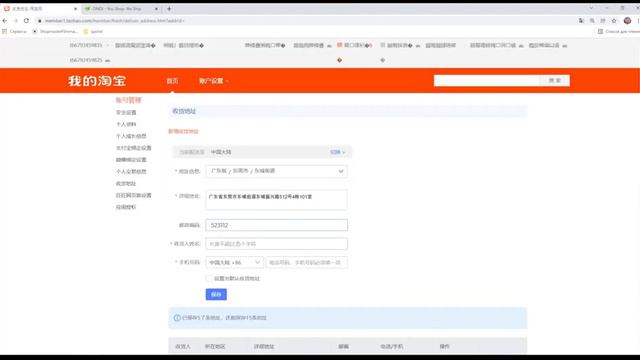Open the Chrome profile avatar
Viewport: 640px width, 360px height.
[627, 20]
